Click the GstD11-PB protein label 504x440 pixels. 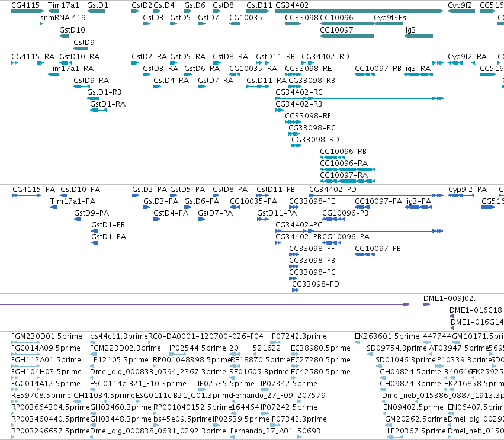coord(275,190)
